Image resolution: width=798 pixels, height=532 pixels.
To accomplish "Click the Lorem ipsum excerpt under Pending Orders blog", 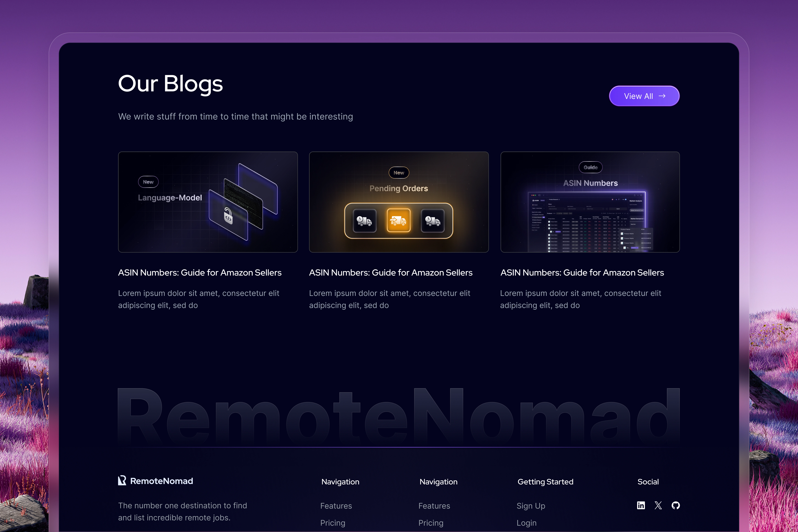I will [x=390, y=299].
